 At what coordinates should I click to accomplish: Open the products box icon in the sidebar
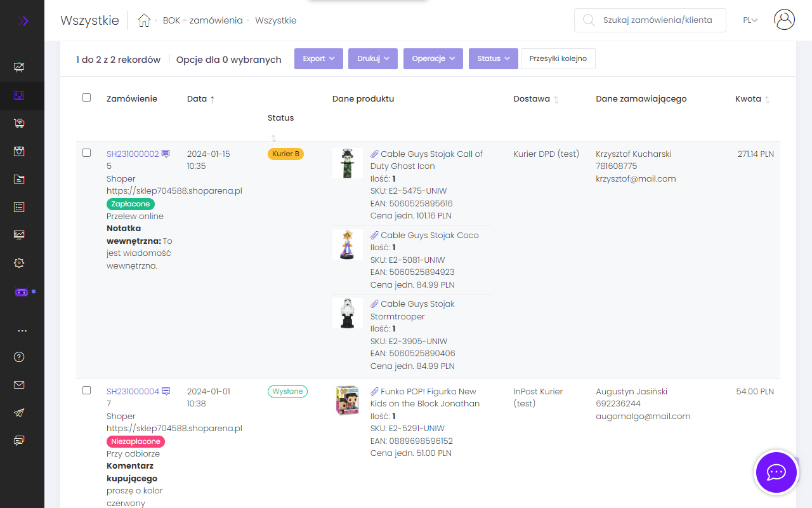click(19, 151)
